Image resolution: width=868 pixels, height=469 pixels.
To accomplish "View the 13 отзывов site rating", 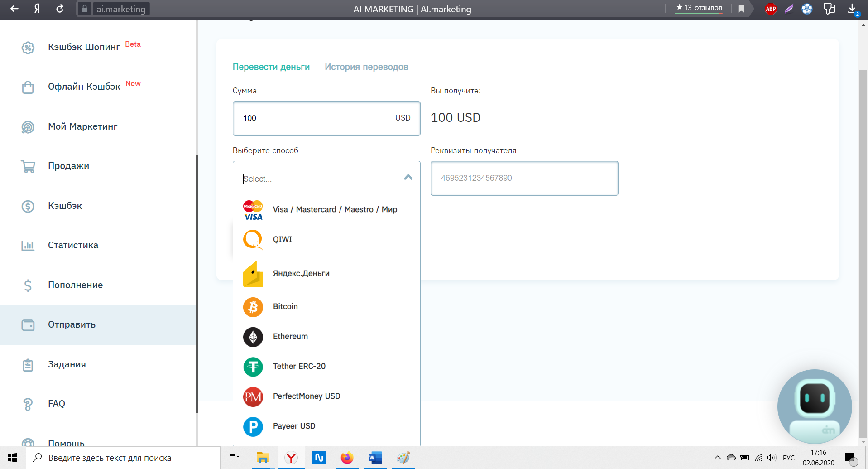I will click(x=699, y=8).
